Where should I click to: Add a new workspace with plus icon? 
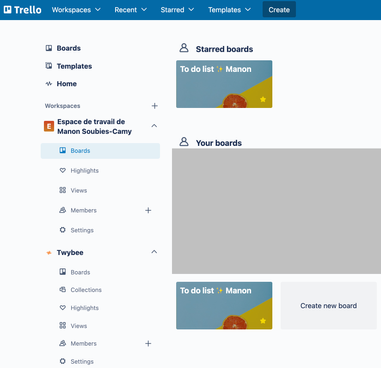tap(154, 106)
